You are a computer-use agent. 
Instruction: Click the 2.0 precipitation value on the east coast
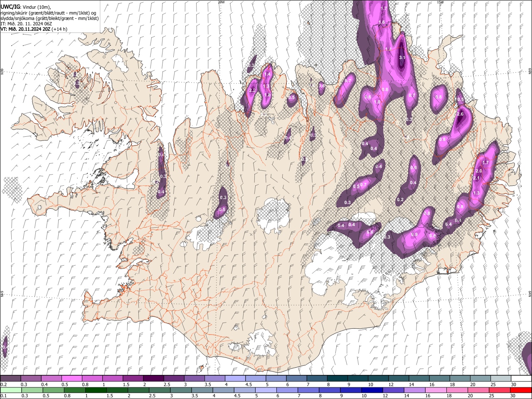478,171
